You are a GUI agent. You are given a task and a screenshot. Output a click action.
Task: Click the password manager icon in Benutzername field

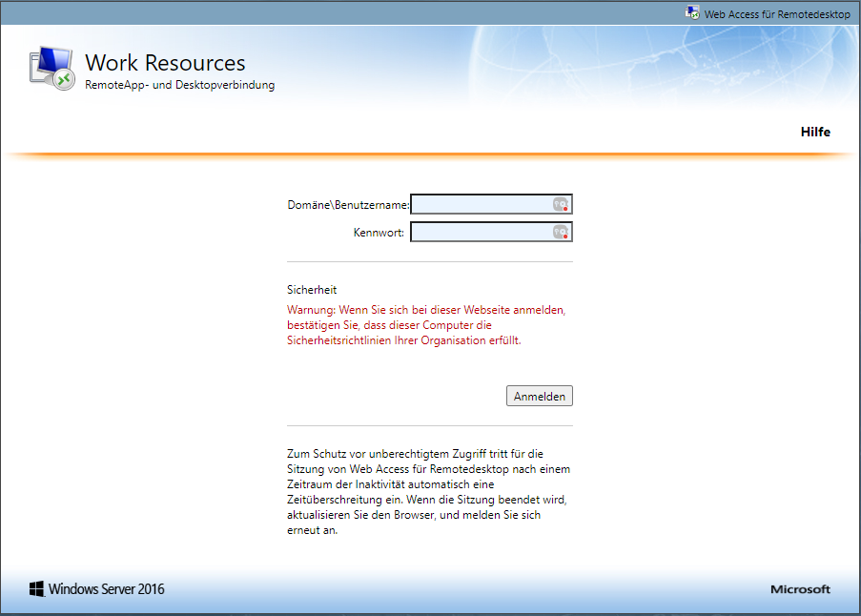click(561, 205)
